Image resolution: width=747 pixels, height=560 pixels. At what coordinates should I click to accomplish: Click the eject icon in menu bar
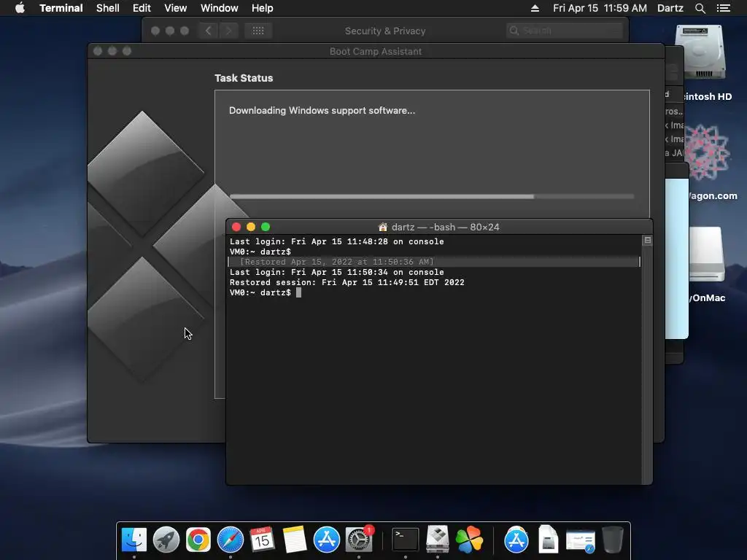535,8
